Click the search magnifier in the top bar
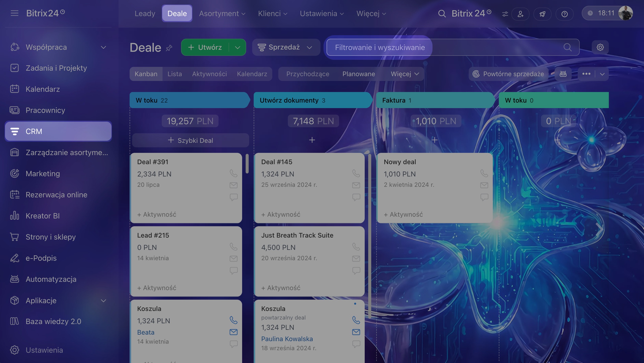 click(x=442, y=14)
